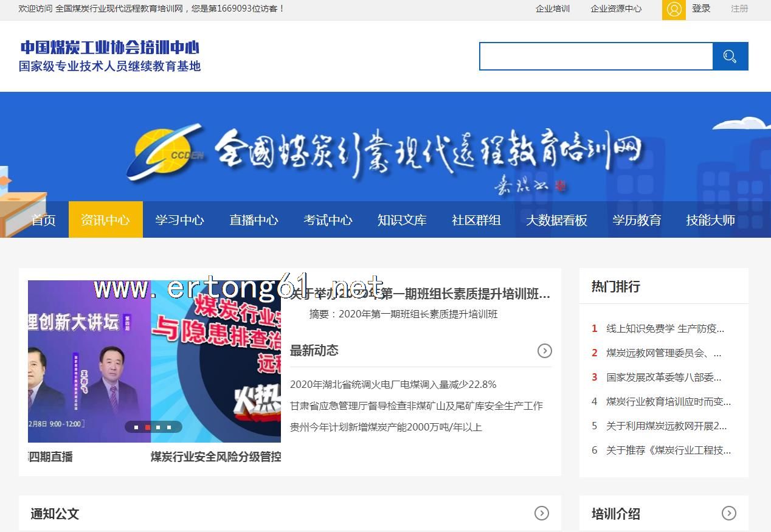Viewport: 771px width, 532px height.
Task: Open the carousel banner slide image
Action: [154, 361]
